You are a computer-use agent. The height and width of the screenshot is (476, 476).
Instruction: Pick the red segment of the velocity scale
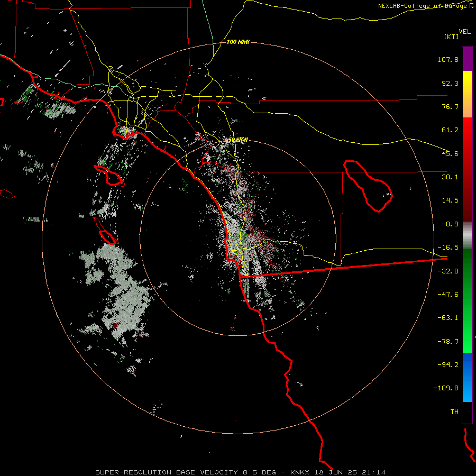click(467, 169)
